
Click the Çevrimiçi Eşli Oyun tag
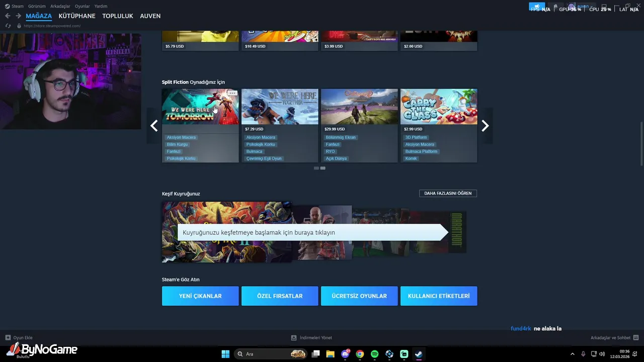coord(264,158)
